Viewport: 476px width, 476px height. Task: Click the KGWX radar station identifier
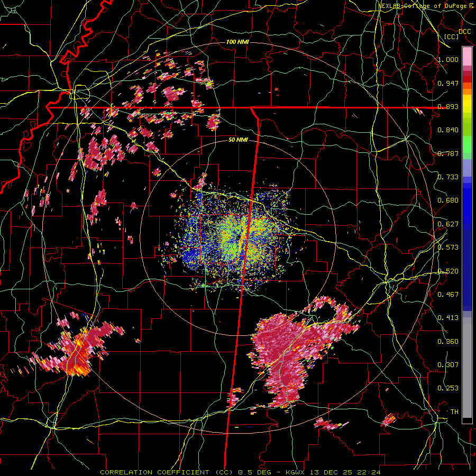click(296, 472)
